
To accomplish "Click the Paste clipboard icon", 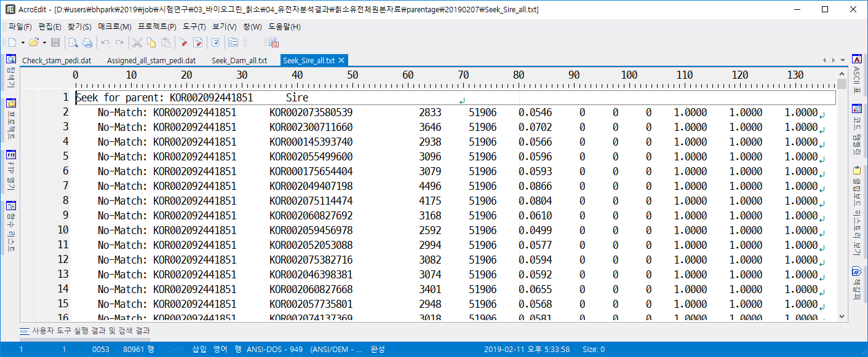I will [165, 42].
